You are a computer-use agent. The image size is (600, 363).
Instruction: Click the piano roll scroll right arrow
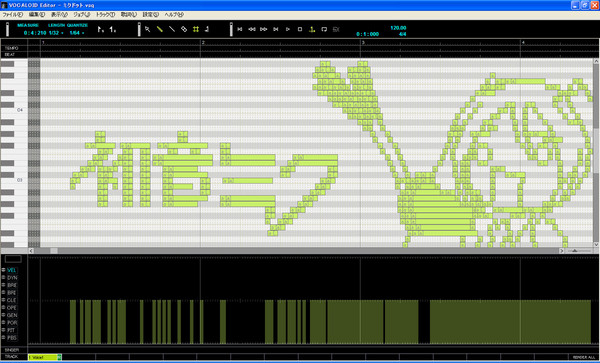(x=562, y=251)
